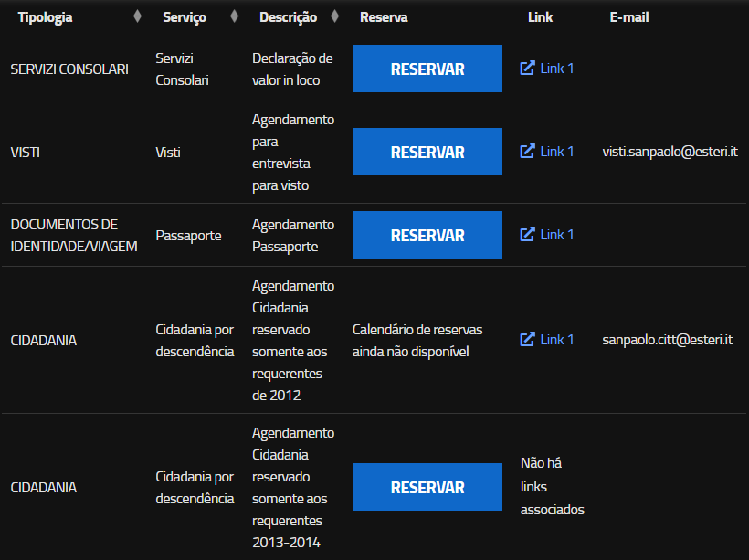The width and height of the screenshot is (749, 560).
Task: Sort table by Serviço column arrows
Action: pos(234,17)
